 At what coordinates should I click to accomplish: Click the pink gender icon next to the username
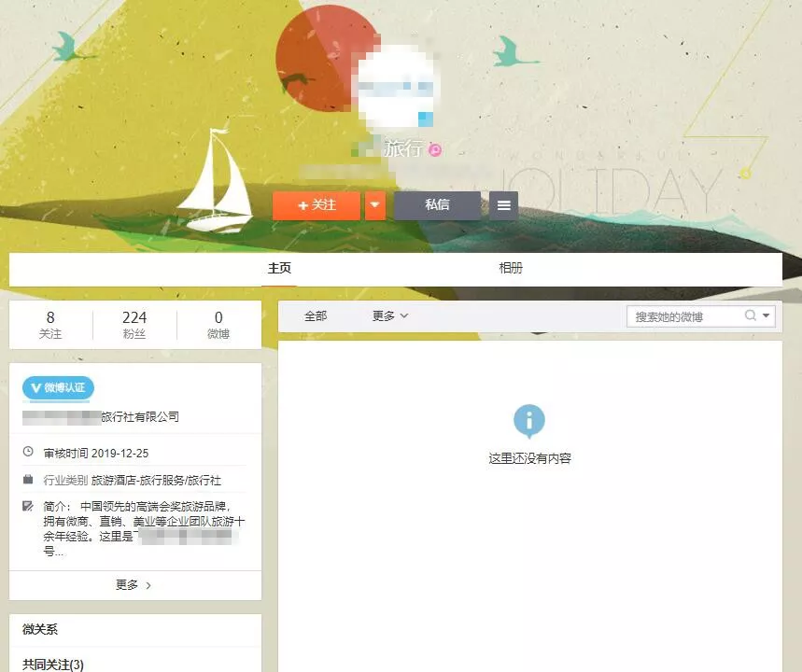tap(434, 148)
